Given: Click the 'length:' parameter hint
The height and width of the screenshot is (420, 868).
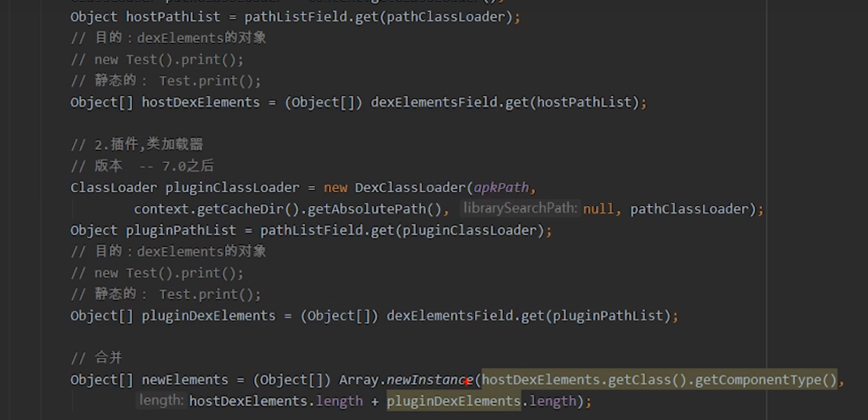Looking at the screenshot, I should point(161,400).
